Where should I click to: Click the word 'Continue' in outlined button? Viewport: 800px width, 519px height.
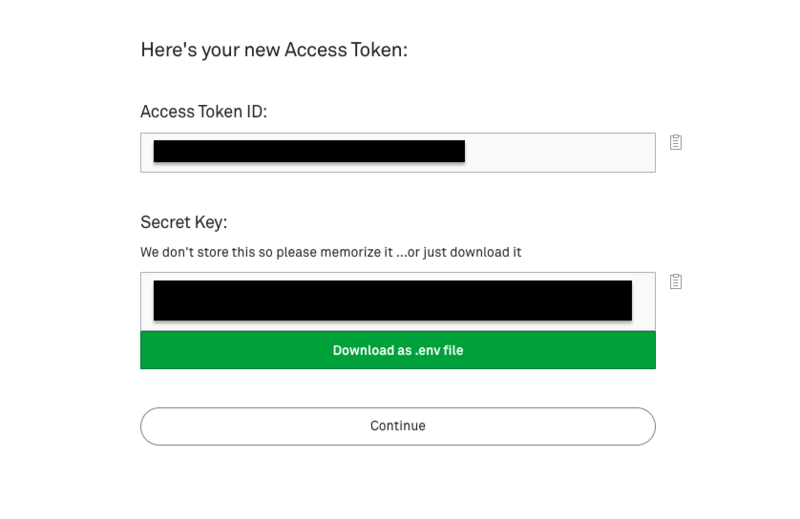click(398, 426)
